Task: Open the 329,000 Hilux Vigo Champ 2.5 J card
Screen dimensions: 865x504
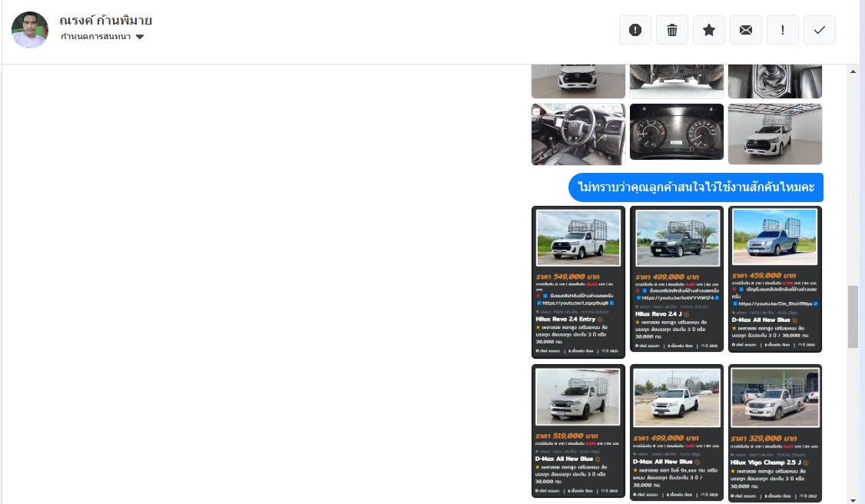Action: tap(774, 433)
